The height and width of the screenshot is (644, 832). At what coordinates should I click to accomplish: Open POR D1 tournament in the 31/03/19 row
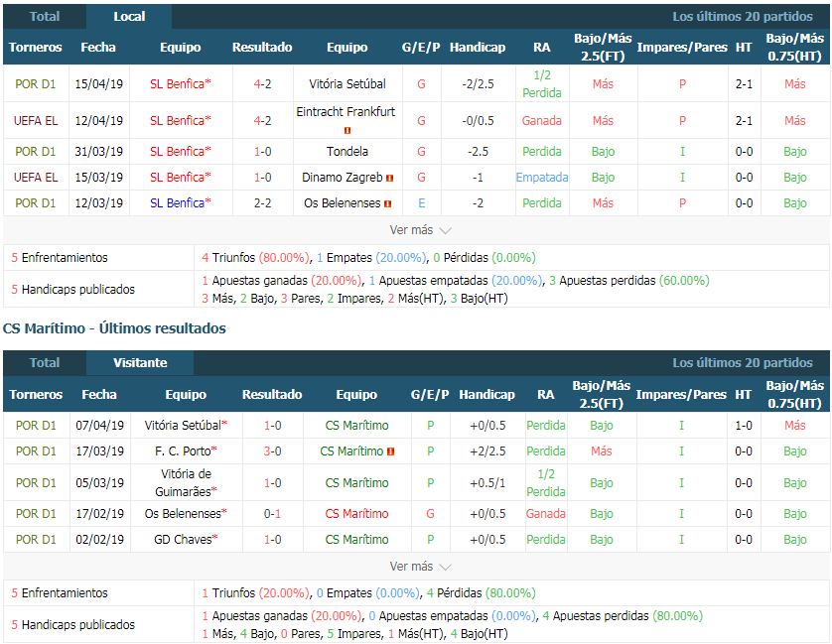(36, 151)
